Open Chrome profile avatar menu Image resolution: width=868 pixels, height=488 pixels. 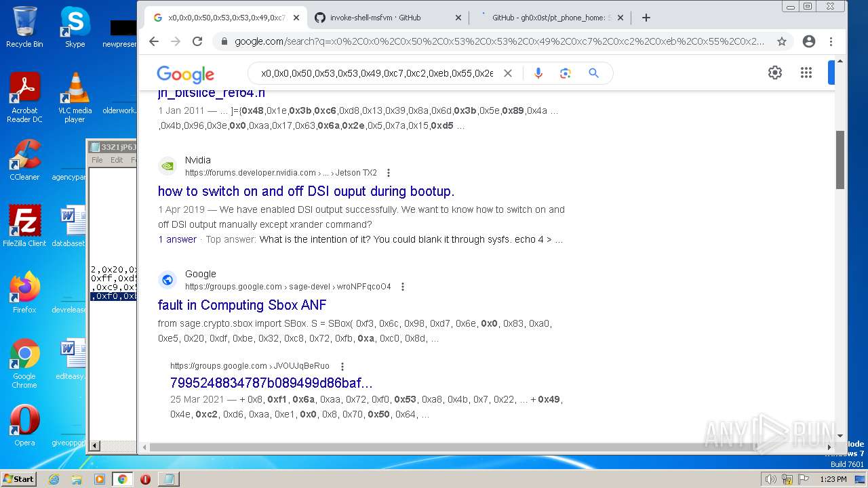pyautogui.click(x=808, y=41)
